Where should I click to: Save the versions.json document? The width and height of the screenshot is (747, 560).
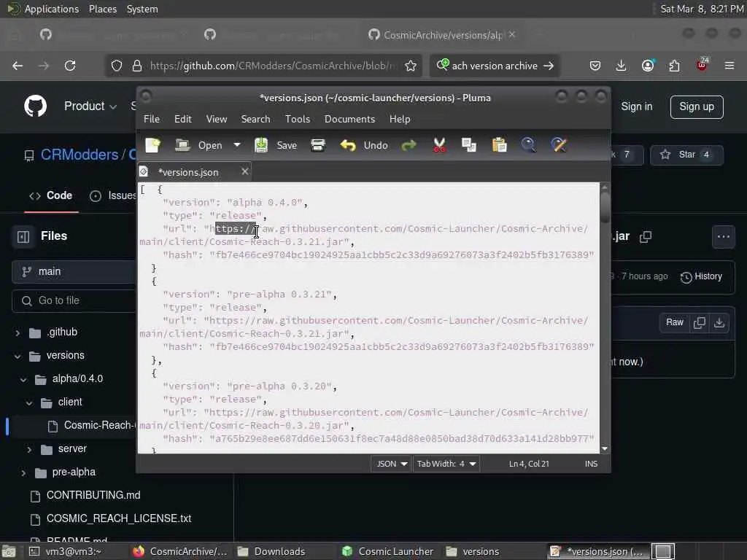click(x=276, y=145)
